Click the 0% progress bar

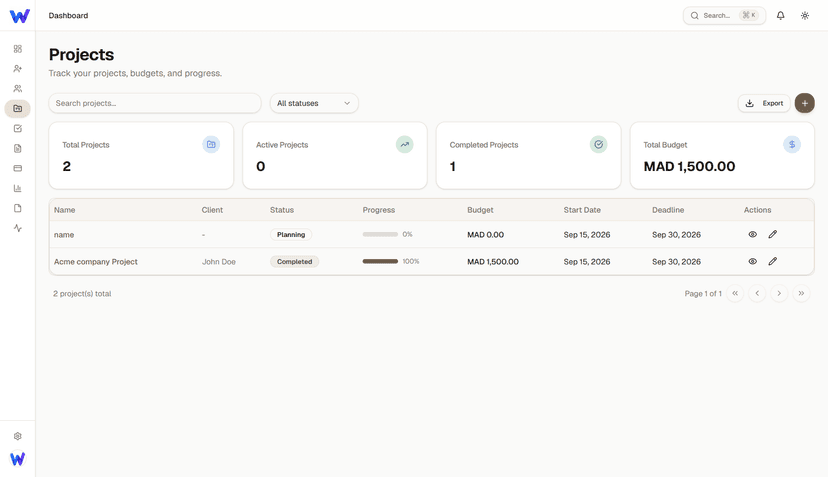coord(380,234)
